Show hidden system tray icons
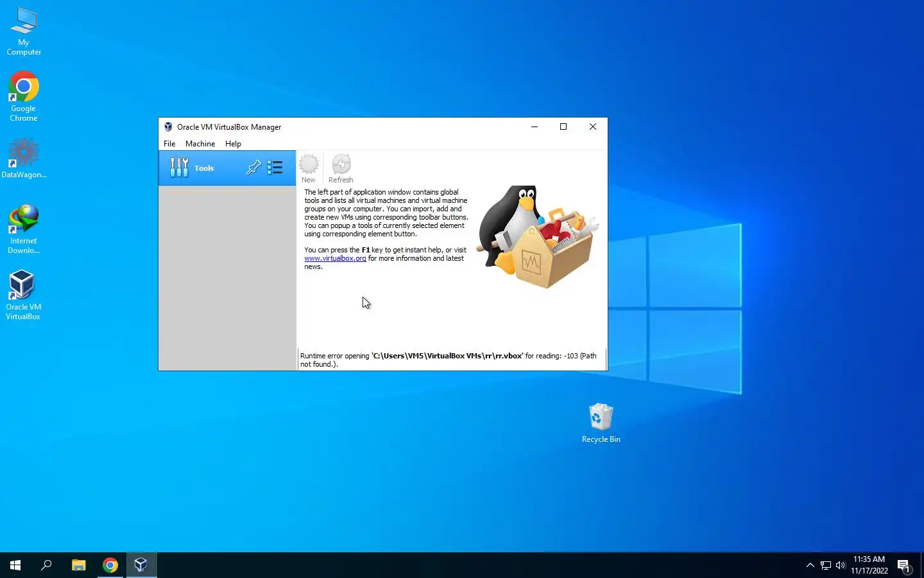The width and height of the screenshot is (924, 578). (810, 565)
